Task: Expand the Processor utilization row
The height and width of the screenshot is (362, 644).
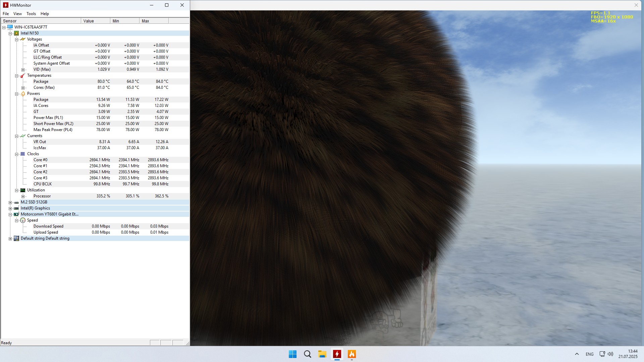Action: [23, 196]
